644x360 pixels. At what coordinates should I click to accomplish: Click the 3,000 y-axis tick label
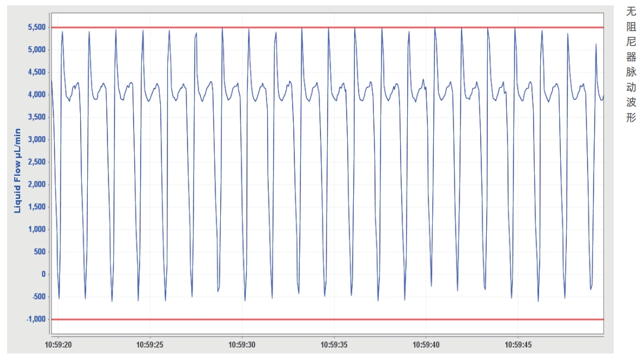37,140
